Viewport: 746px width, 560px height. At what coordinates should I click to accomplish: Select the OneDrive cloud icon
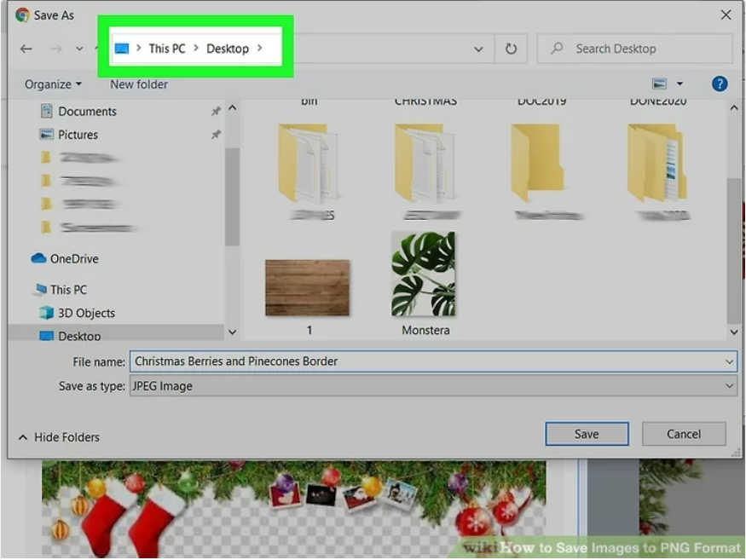(38, 258)
